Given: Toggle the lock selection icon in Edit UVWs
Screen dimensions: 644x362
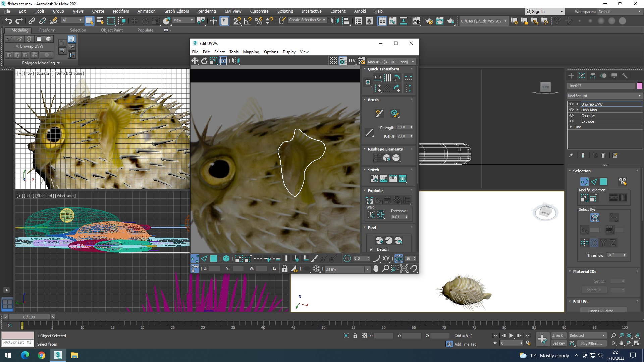Looking at the screenshot, I should point(284,269).
